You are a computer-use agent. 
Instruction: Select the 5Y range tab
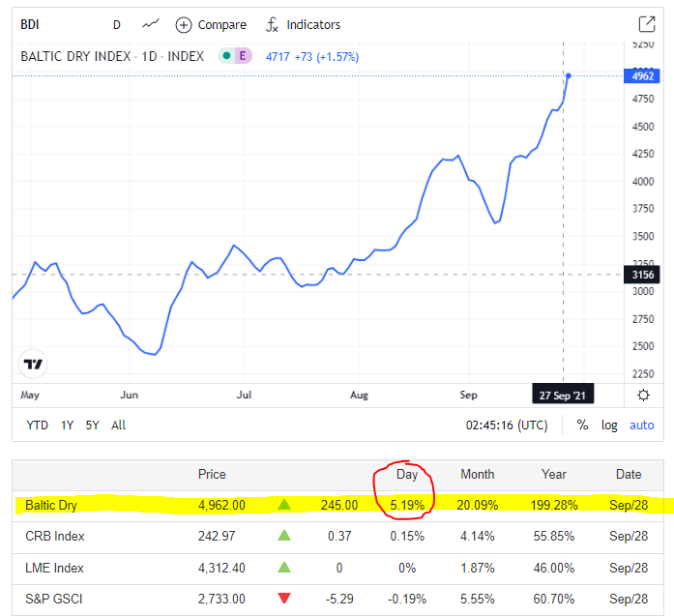pos(92,425)
